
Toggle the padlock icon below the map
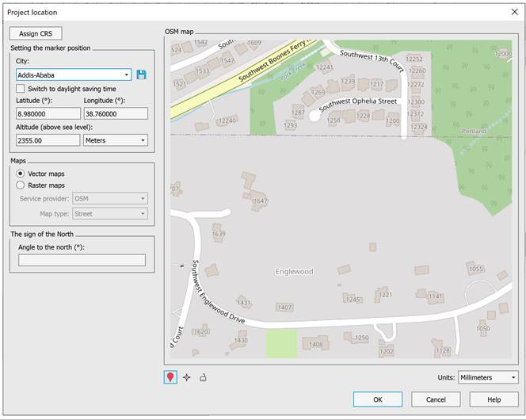coord(203,377)
